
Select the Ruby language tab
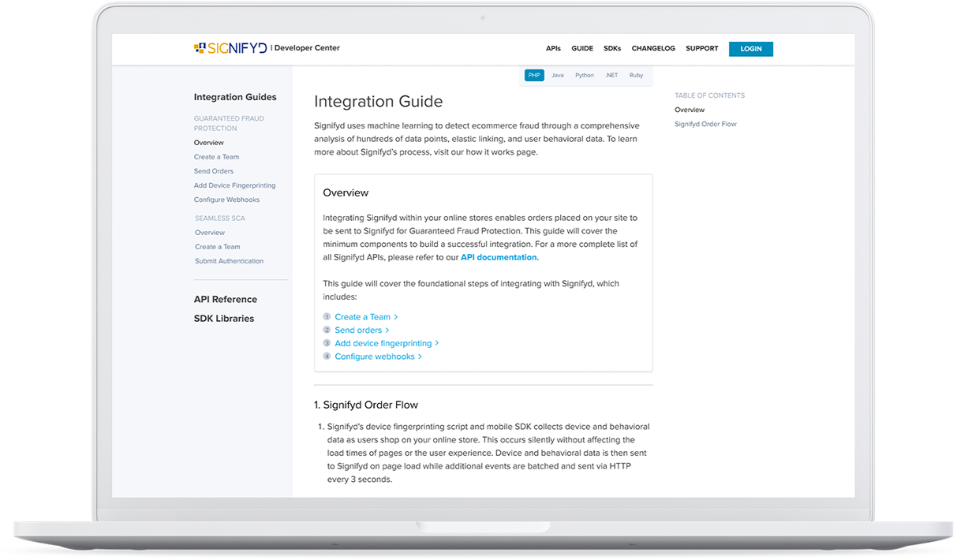pos(636,76)
